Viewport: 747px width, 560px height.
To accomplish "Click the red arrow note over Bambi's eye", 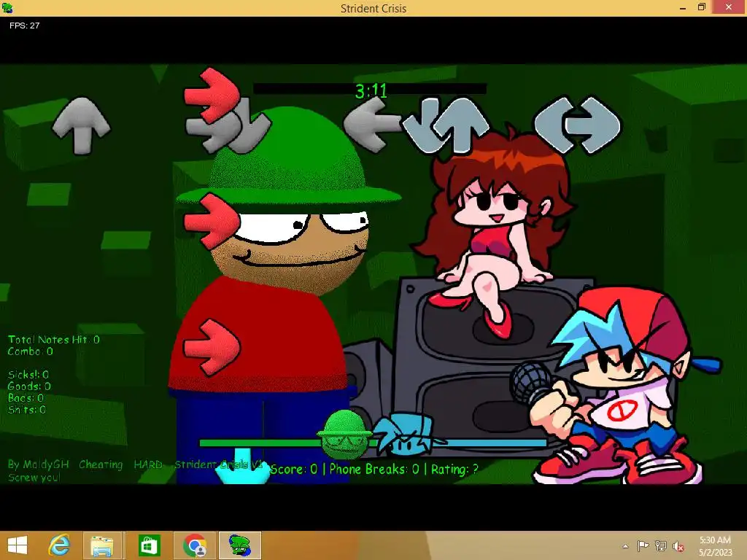I will click(x=212, y=222).
